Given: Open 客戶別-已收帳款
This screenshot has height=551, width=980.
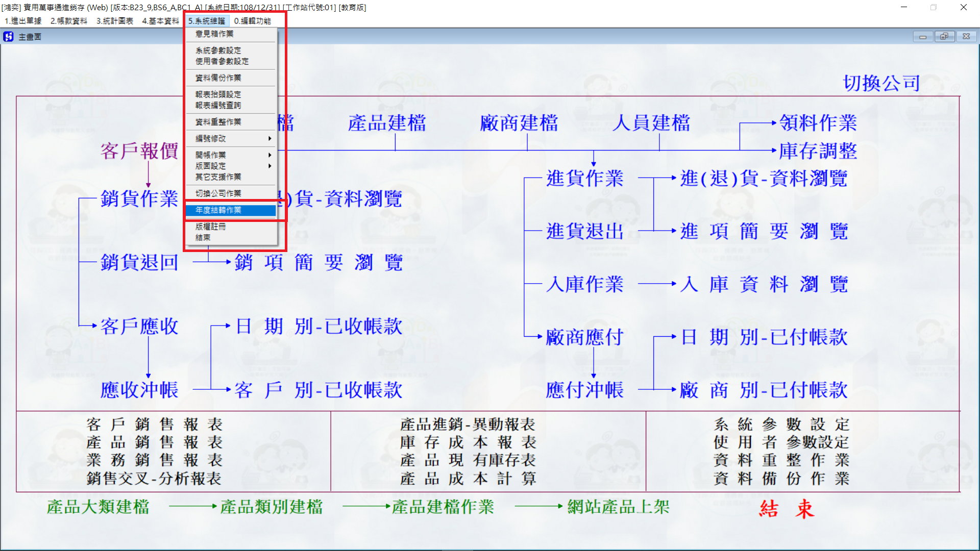Looking at the screenshot, I should 319,390.
